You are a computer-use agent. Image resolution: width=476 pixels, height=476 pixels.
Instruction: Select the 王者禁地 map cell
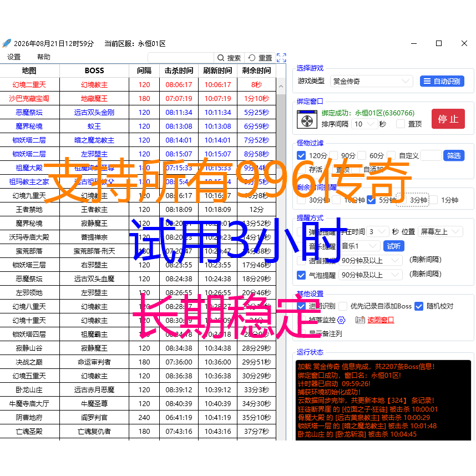(29, 210)
